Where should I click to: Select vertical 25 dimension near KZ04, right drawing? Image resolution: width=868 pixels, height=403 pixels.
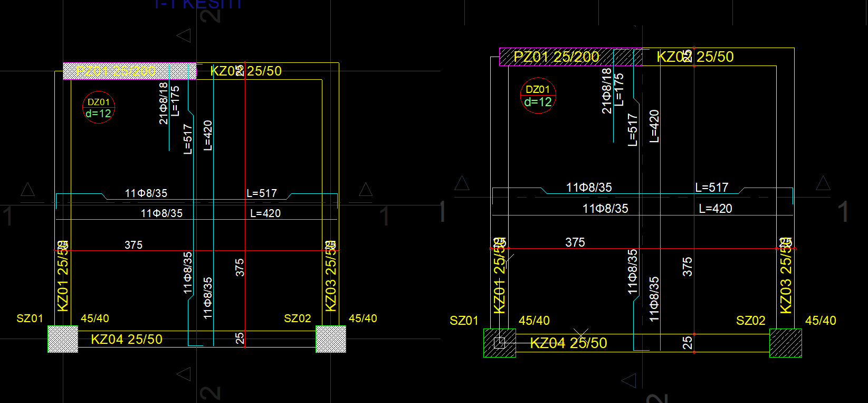point(687,343)
